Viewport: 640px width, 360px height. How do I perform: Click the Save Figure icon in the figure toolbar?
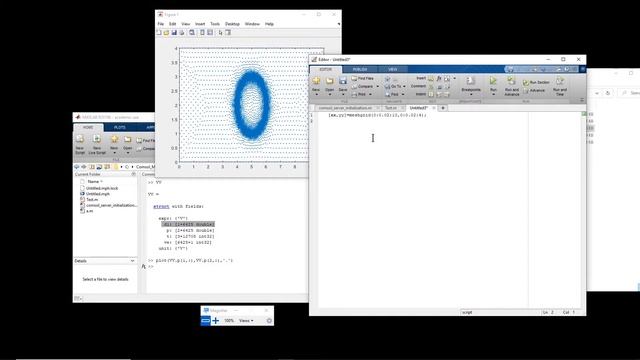(x=174, y=33)
